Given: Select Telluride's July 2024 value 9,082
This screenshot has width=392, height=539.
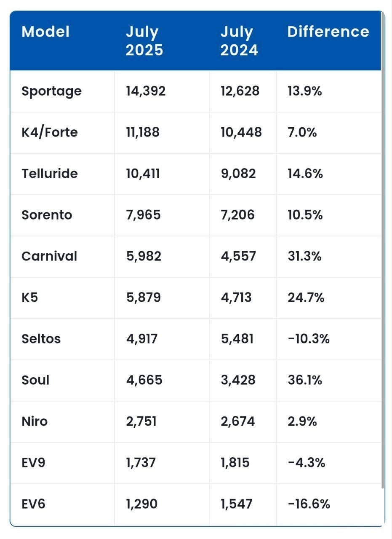Looking at the screenshot, I should 238,174.
